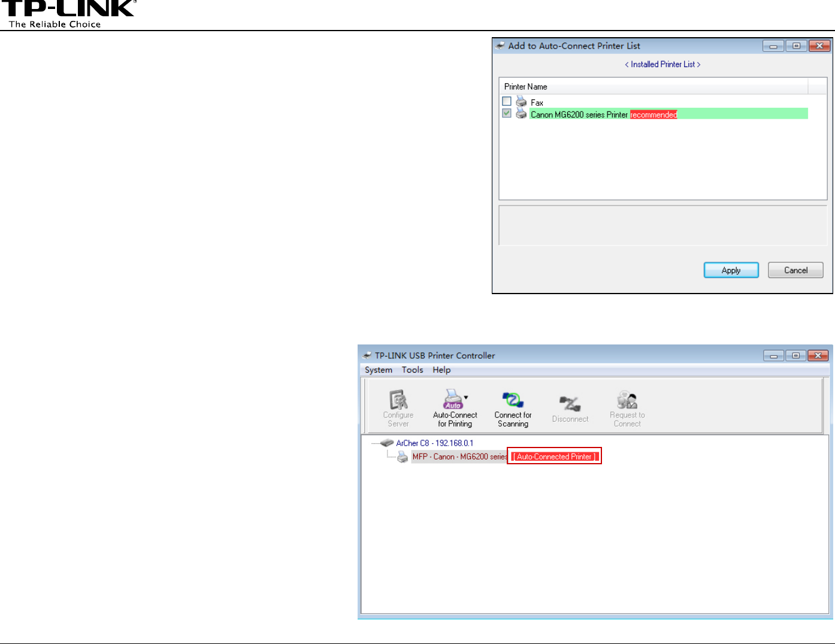
Task: Minimize the Add to Auto-Connect Printer List dialog
Action: point(773,46)
